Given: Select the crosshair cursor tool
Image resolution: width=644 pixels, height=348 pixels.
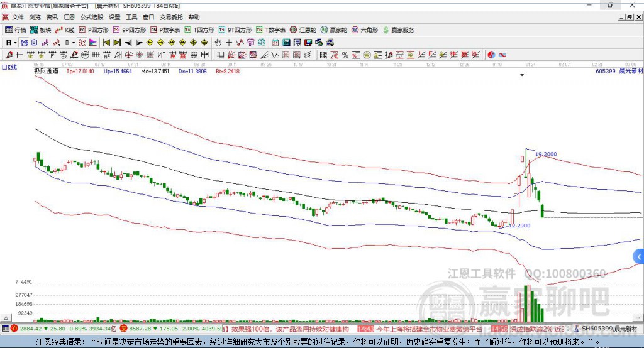Looking at the screenshot, I should [229, 43].
